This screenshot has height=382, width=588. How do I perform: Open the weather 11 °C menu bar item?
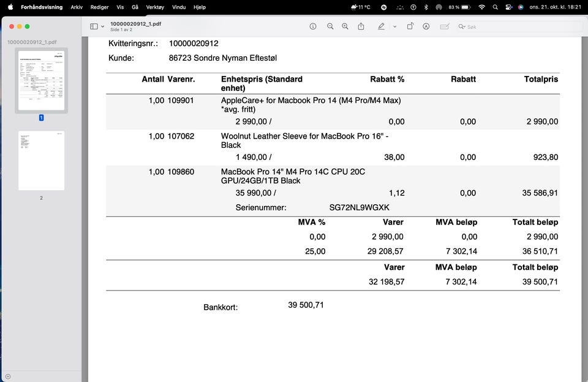(360, 7)
